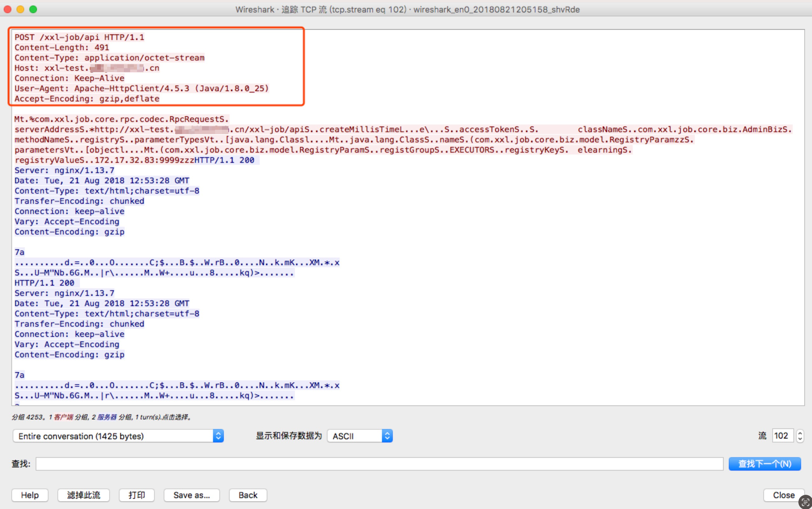Click the line 'POST /xxl-job/api HTTP/1.1'
812x509 pixels.
(79, 37)
